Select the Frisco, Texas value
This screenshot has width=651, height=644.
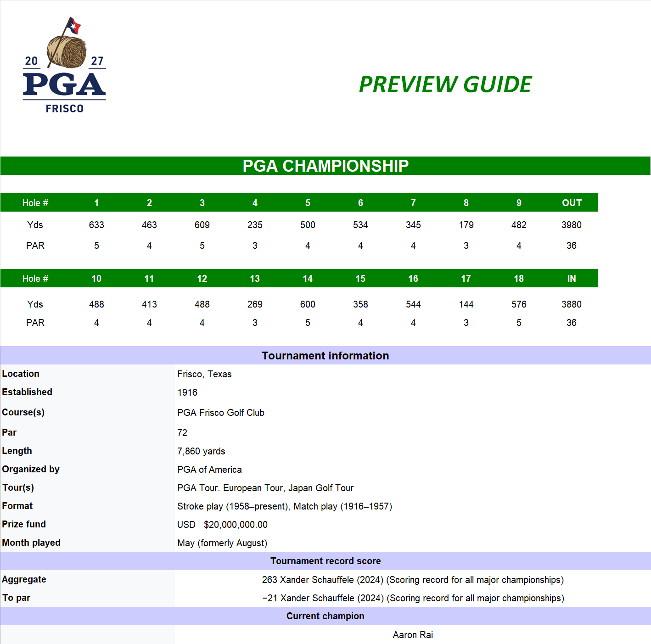(x=204, y=374)
